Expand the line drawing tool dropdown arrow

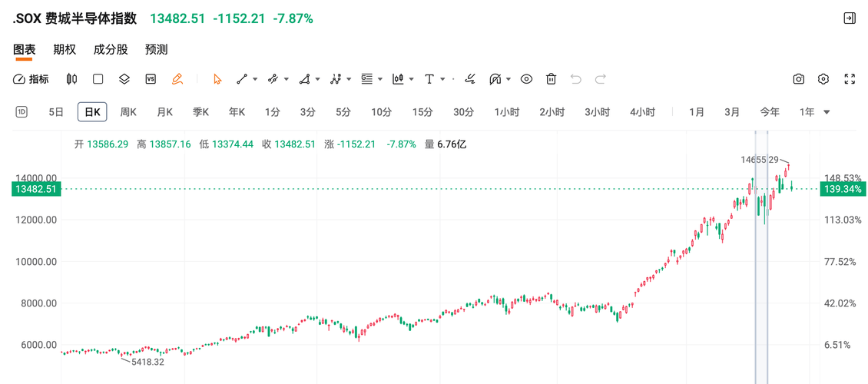255,80
